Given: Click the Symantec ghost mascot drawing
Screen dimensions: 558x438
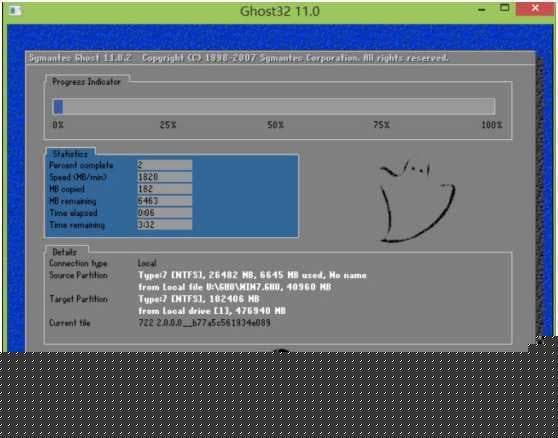Looking at the screenshot, I should coord(416,201).
